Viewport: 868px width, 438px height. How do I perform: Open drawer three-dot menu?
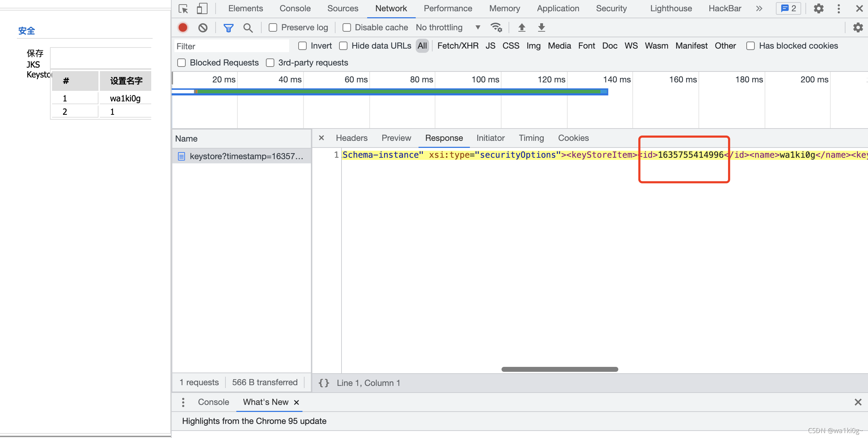(x=183, y=402)
